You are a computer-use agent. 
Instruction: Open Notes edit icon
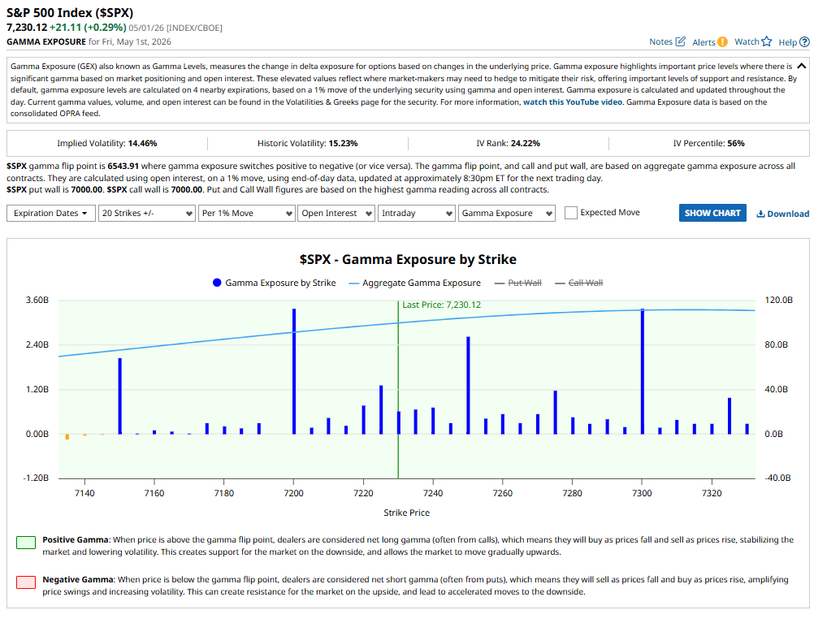(x=680, y=41)
